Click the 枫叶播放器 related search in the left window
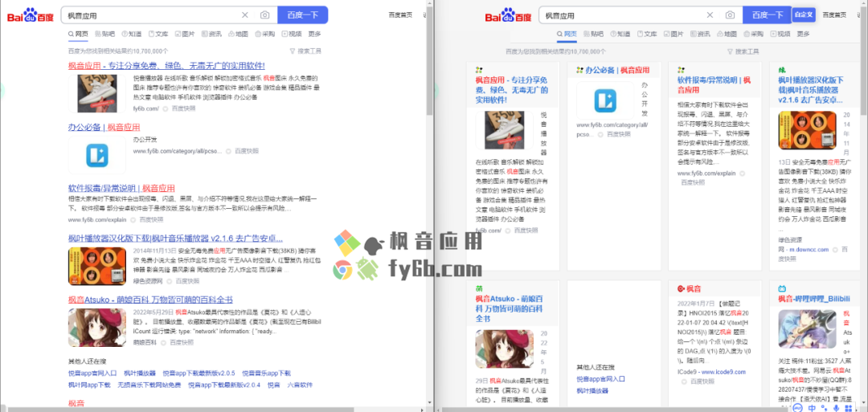The width and height of the screenshot is (868, 412). click(x=140, y=373)
